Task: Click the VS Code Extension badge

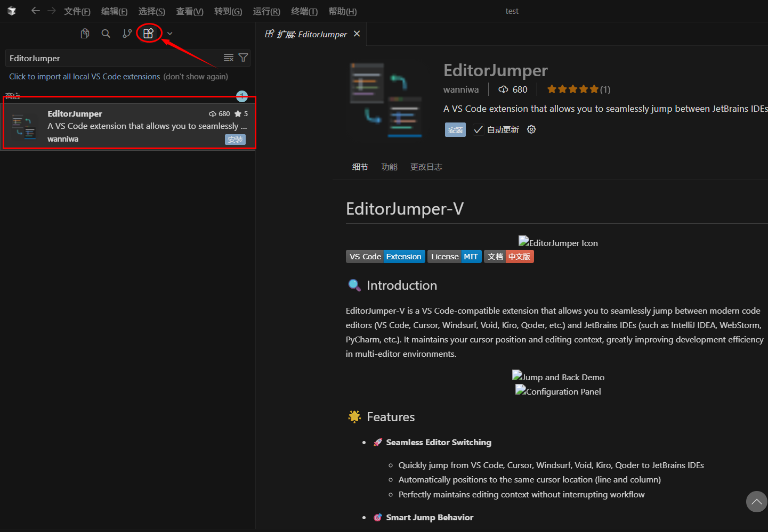Action: click(x=385, y=257)
